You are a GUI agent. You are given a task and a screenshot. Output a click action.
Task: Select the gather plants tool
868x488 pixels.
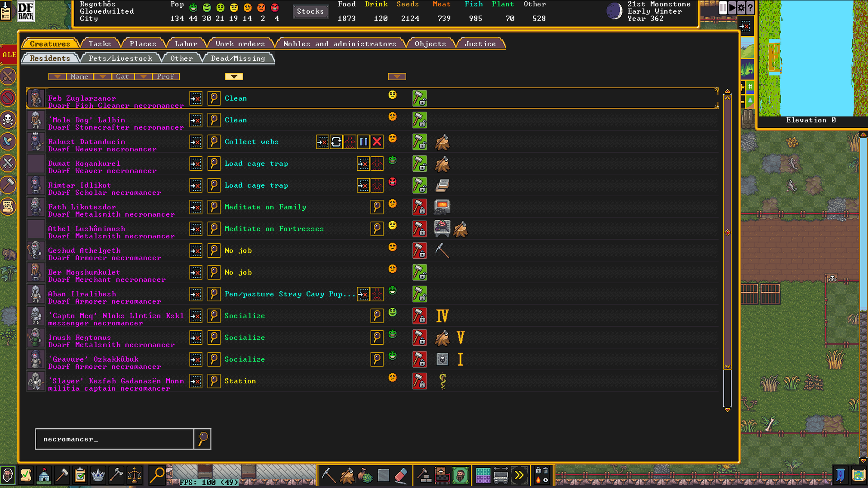pyautogui.click(x=365, y=475)
